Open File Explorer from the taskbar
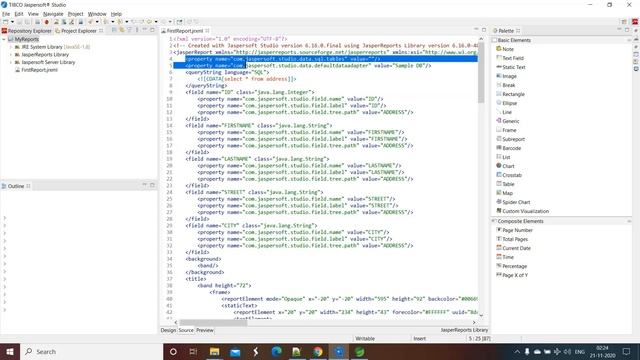Viewport: 640px width, 360px height. coord(215,351)
